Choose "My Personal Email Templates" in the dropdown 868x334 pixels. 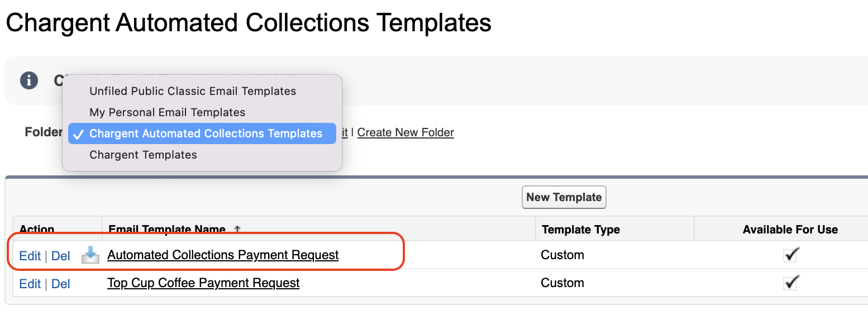point(166,112)
